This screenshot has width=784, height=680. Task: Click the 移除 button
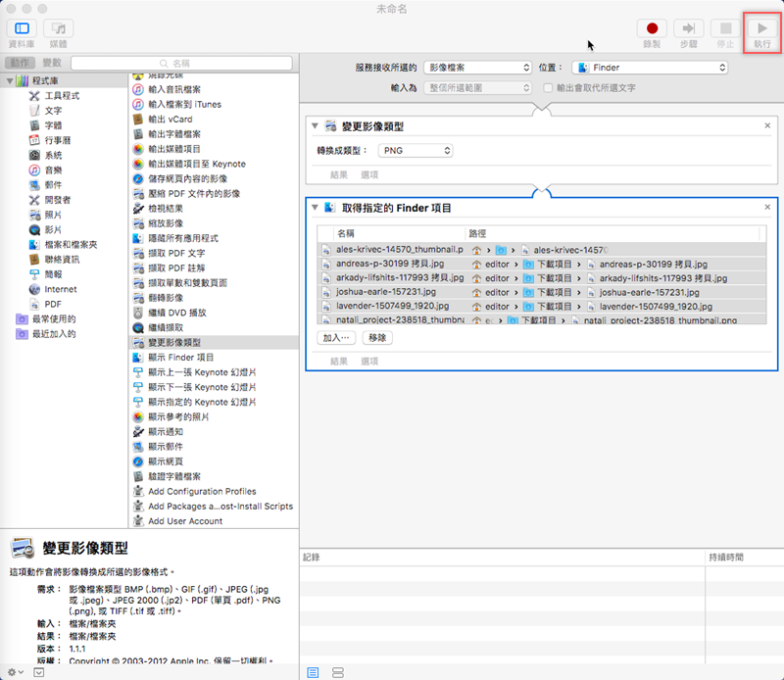(377, 337)
